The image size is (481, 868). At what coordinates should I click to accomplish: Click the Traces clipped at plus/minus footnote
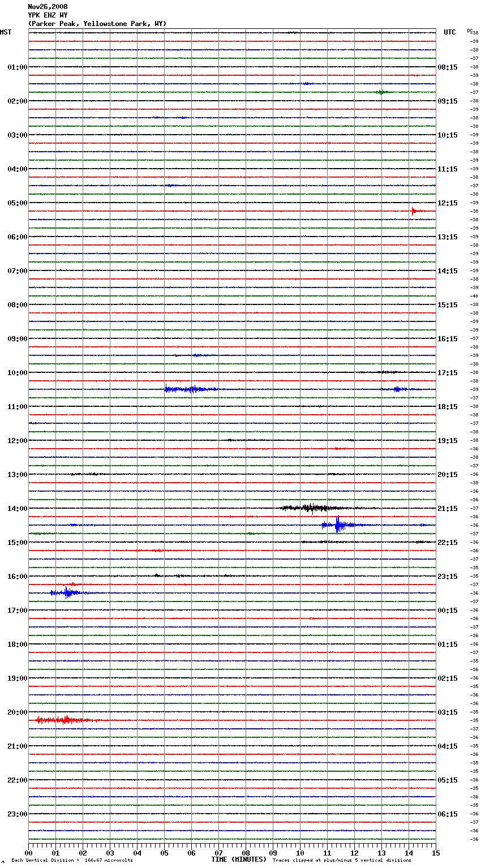342,861
